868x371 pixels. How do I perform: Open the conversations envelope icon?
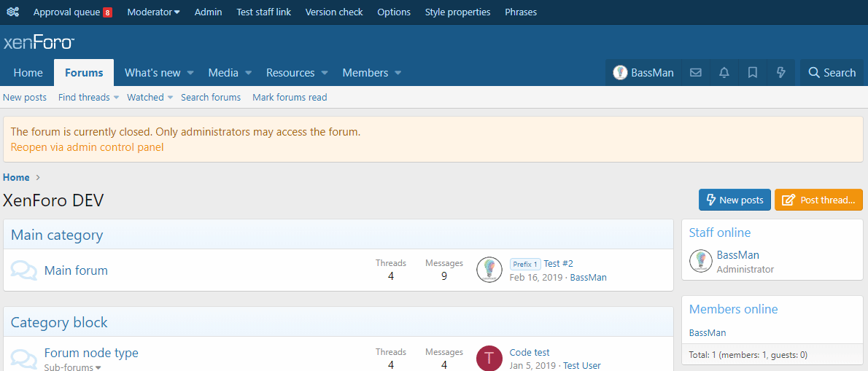[x=696, y=73]
